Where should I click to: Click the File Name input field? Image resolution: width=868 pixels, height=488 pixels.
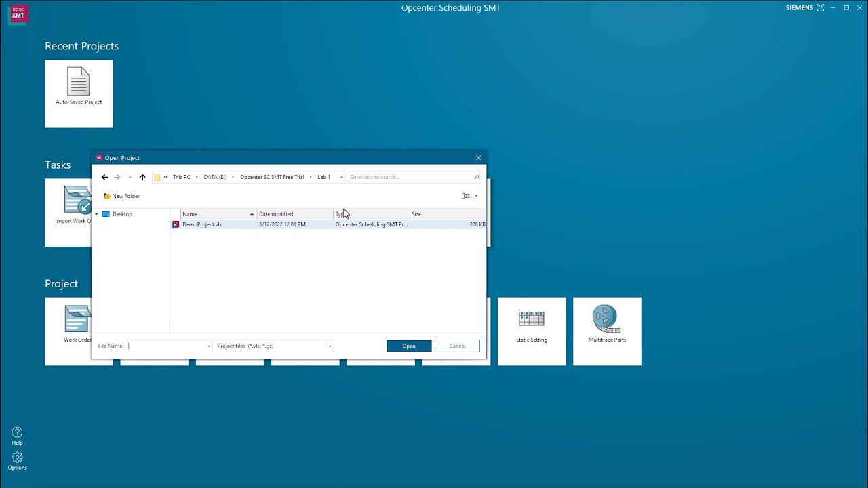[x=166, y=346]
